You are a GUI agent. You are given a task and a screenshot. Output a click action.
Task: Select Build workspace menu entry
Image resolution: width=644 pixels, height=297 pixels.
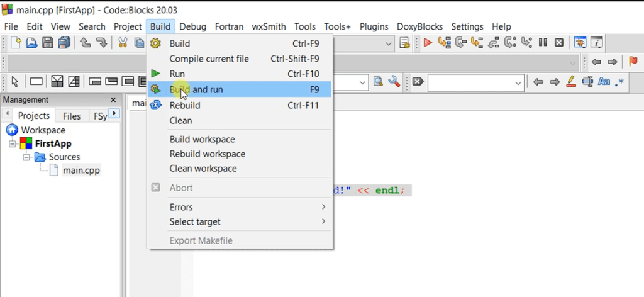[240, 139]
